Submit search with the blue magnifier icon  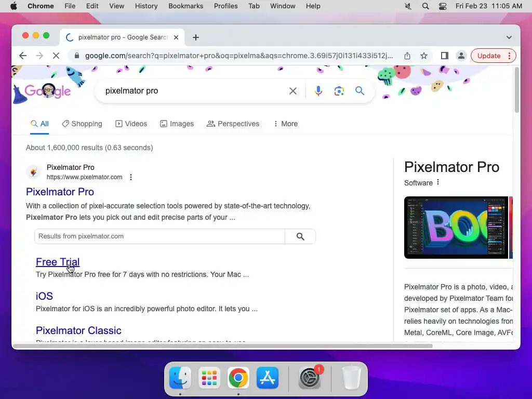[360, 91]
